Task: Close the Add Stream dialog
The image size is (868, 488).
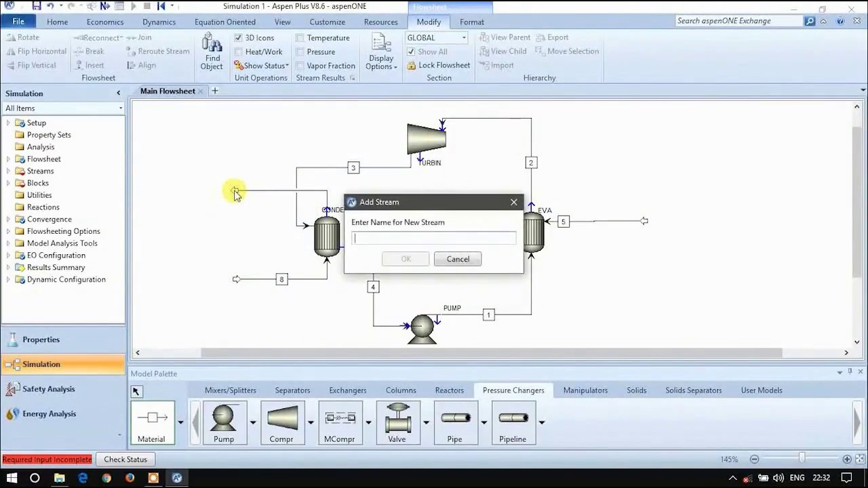Action: 514,202
